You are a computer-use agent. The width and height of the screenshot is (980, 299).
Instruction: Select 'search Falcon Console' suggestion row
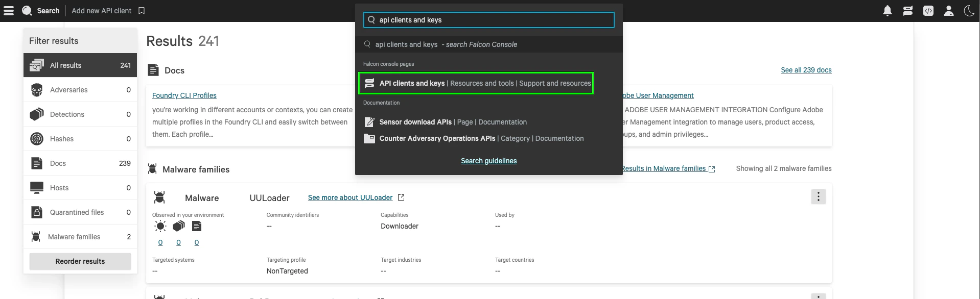(489, 44)
